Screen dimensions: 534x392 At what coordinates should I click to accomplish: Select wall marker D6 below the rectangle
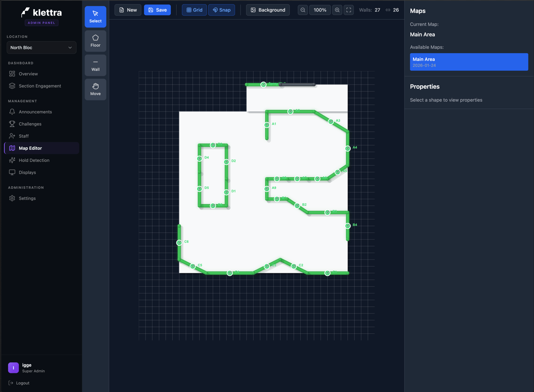(x=213, y=206)
